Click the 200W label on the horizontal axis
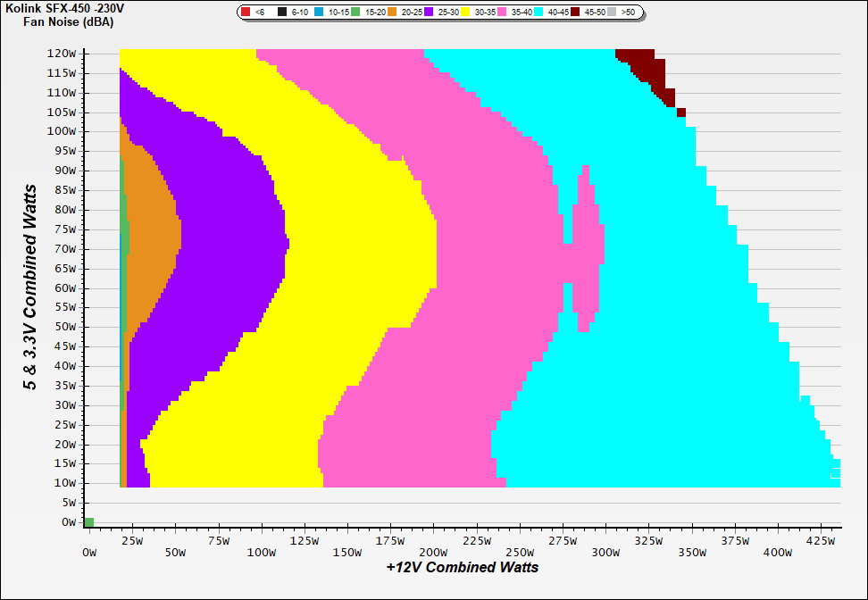 (x=432, y=553)
